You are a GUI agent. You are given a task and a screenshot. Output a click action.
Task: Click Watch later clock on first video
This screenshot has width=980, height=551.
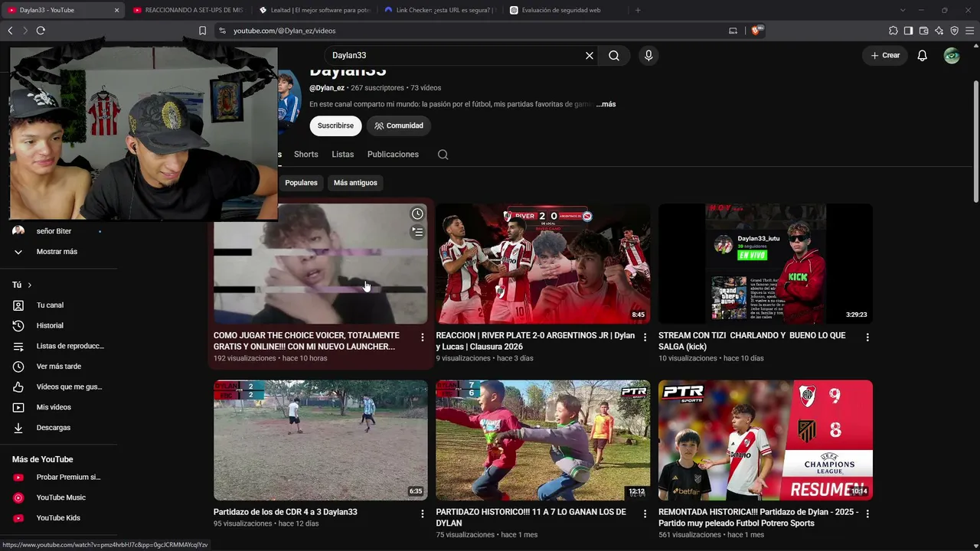coord(417,214)
